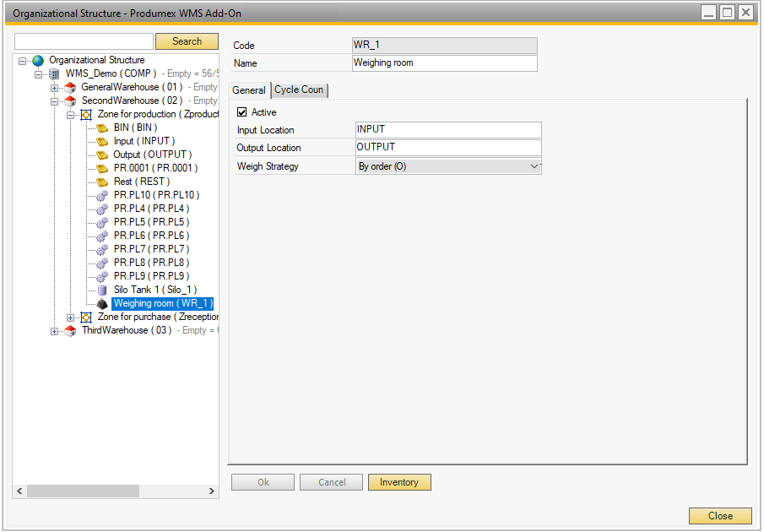764x532 pixels.
Task: Click the WMS_Demo company building icon
Action: tap(54, 74)
